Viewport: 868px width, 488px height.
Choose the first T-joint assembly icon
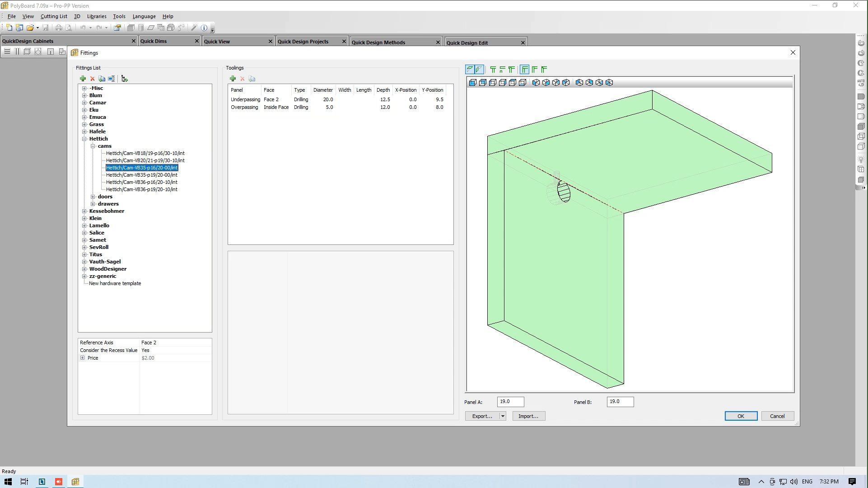click(x=493, y=70)
